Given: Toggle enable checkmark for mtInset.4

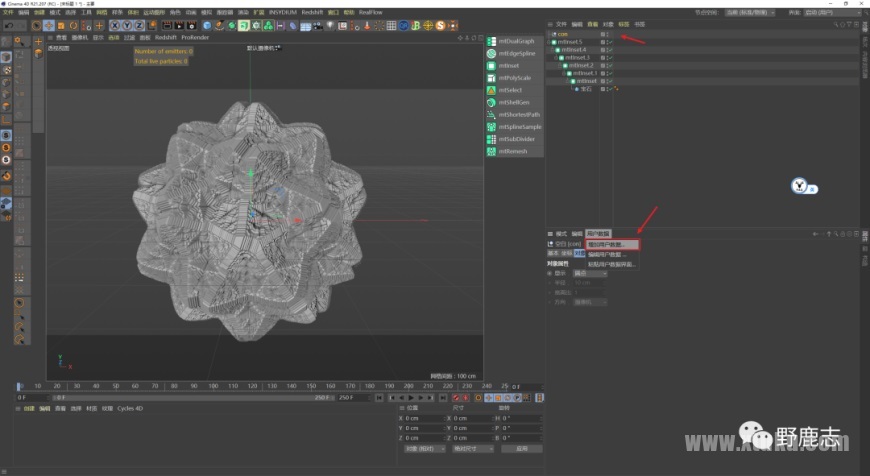Looking at the screenshot, I should click(x=610, y=50).
